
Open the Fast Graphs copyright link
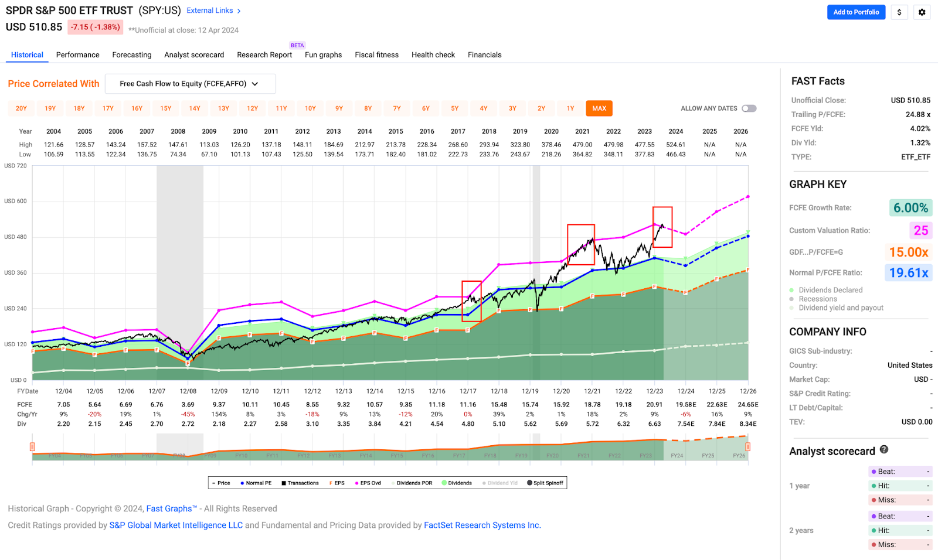pos(172,508)
